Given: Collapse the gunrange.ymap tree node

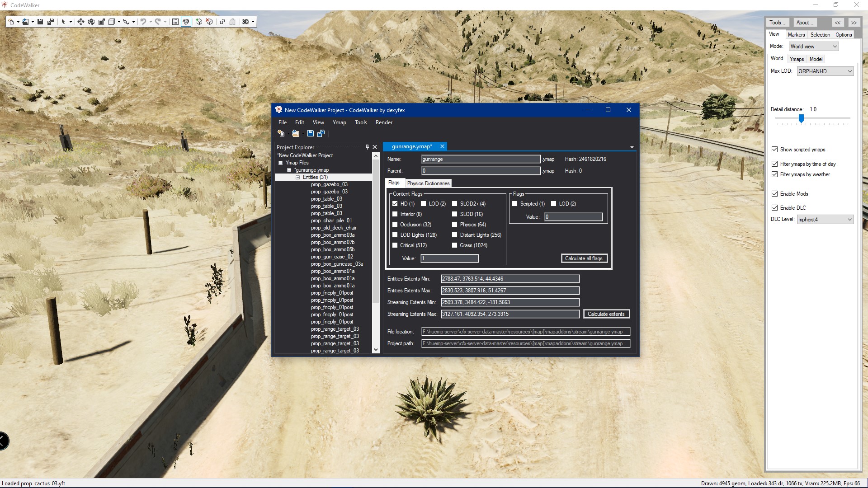Looking at the screenshot, I should (289, 170).
